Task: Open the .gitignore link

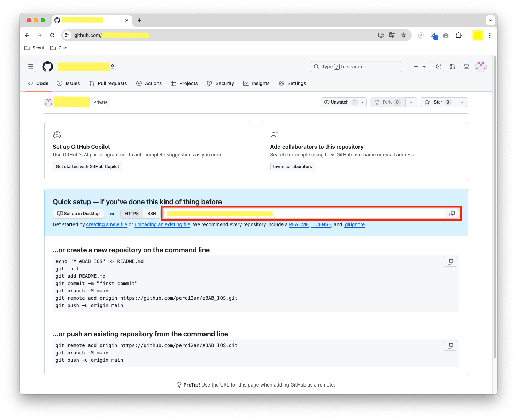Action: [x=354, y=225]
